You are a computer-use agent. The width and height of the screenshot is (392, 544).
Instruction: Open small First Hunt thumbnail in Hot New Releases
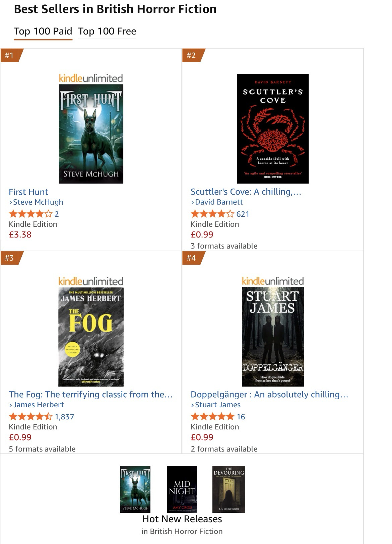click(x=135, y=489)
